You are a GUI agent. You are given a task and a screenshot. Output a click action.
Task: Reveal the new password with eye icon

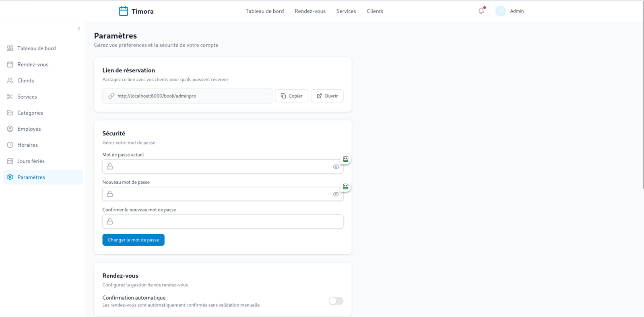[336, 194]
